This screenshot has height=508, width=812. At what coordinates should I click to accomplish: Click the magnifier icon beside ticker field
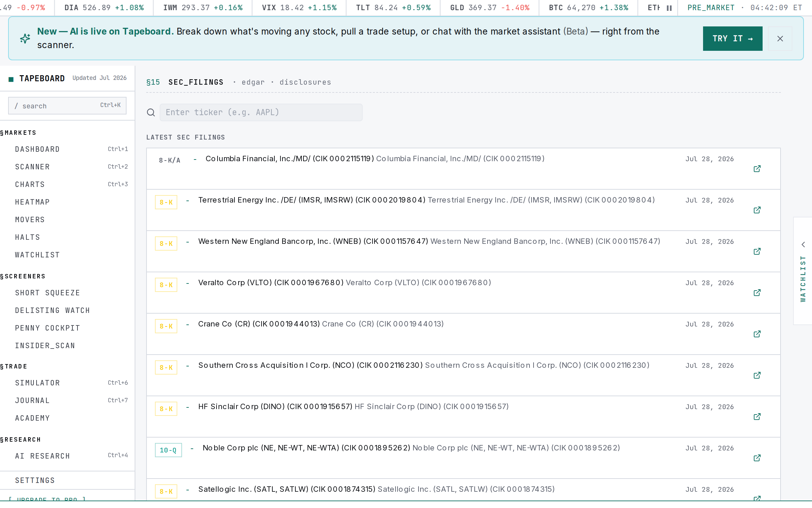(151, 112)
